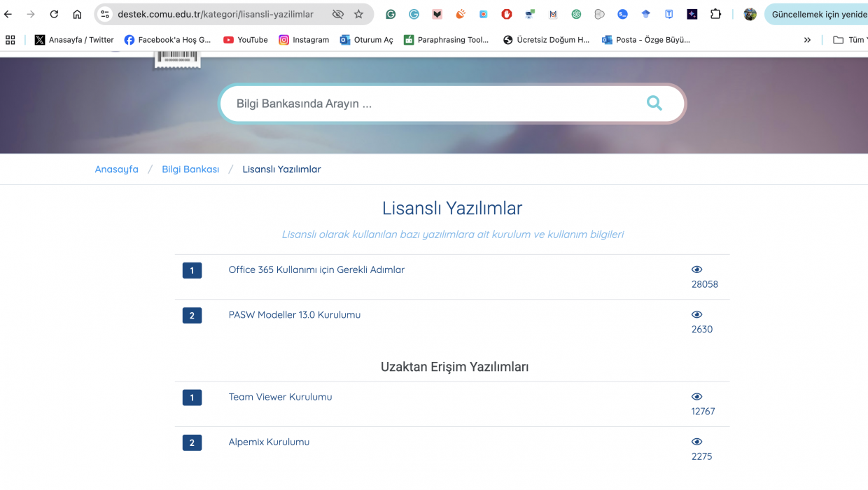Image resolution: width=868 pixels, height=490 pixels.
Task: Bookmark this page with the star
Action: click(x=359, y=14)
